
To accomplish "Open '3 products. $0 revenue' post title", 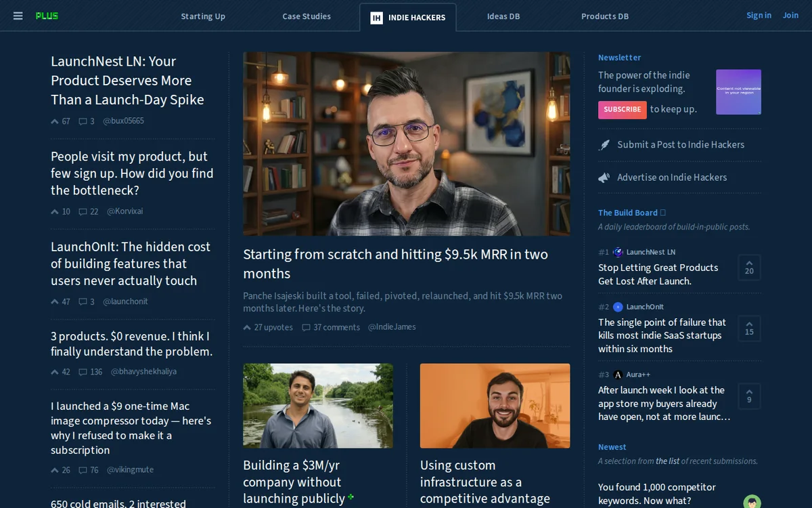I will coord(132,344).
